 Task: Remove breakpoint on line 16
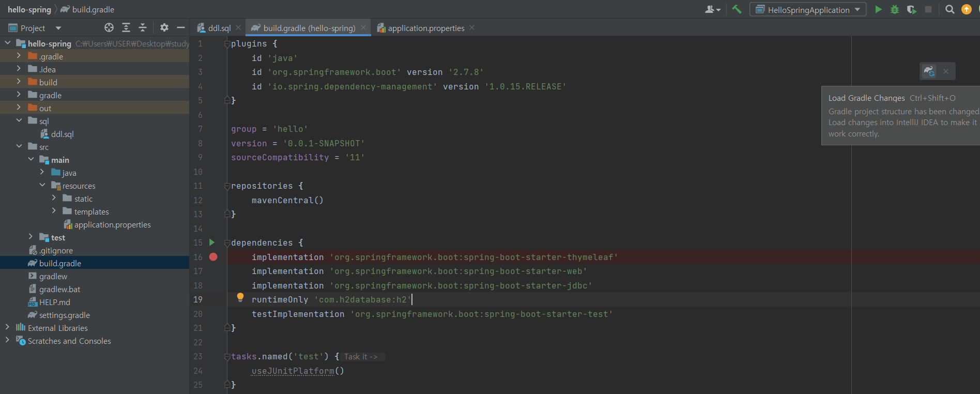213,257
